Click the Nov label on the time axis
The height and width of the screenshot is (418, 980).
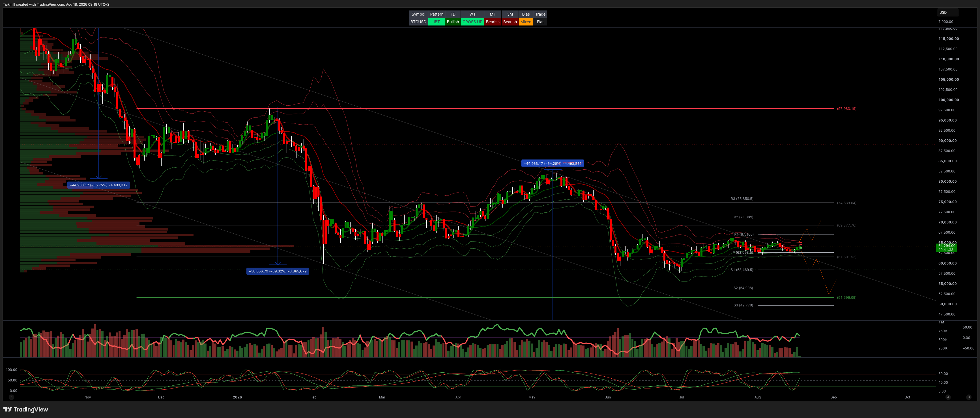pos(87,397)
